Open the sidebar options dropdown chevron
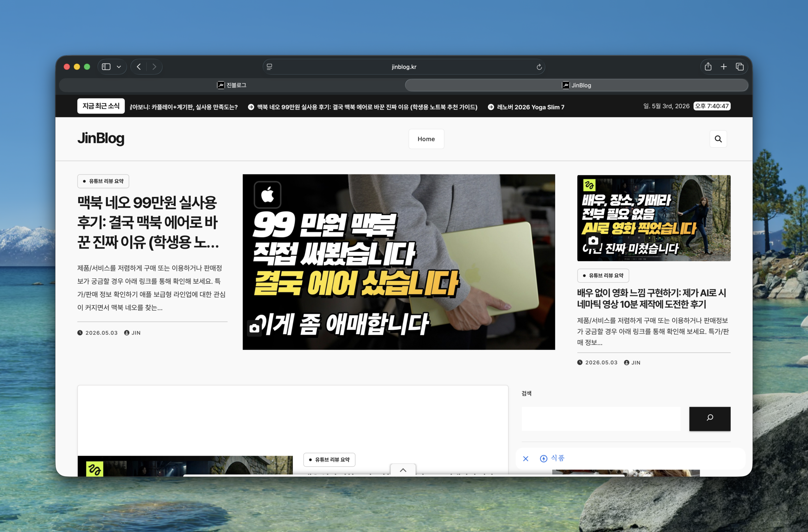 119,67
